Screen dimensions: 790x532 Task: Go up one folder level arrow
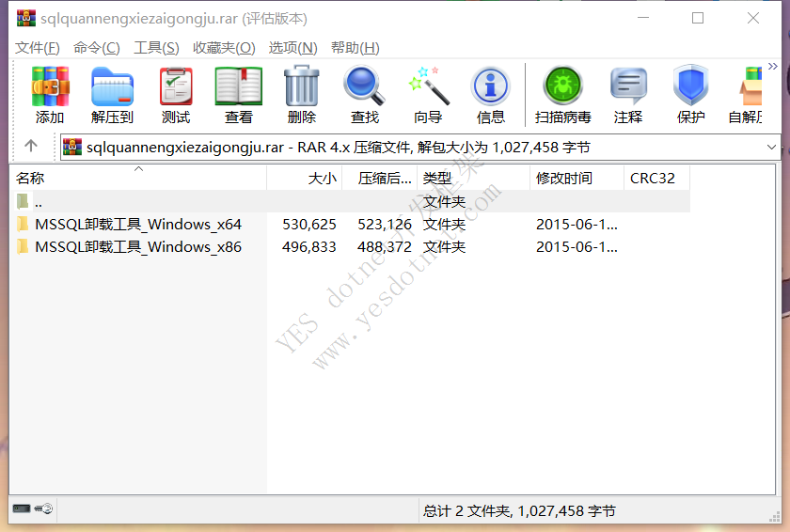pos(31,146)
